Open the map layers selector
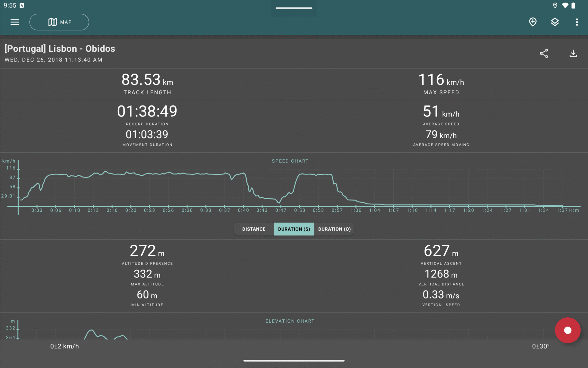 [x=555, y=22]
